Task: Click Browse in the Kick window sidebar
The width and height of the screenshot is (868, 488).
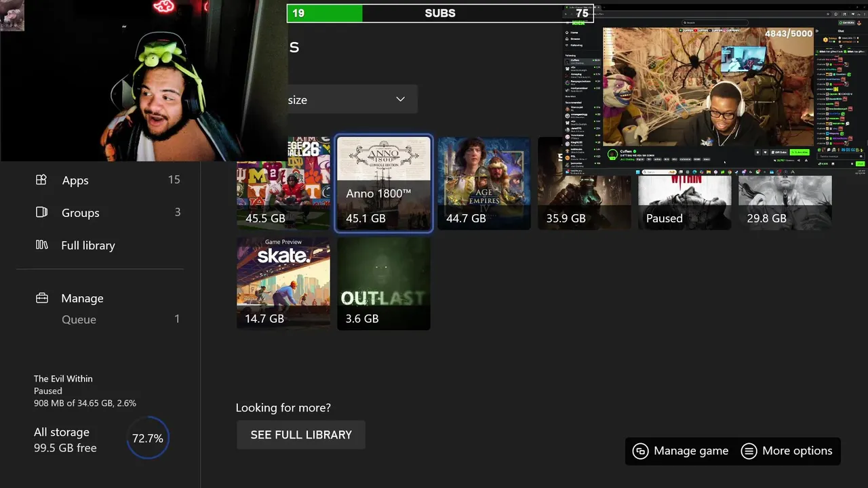Action: 574,39
